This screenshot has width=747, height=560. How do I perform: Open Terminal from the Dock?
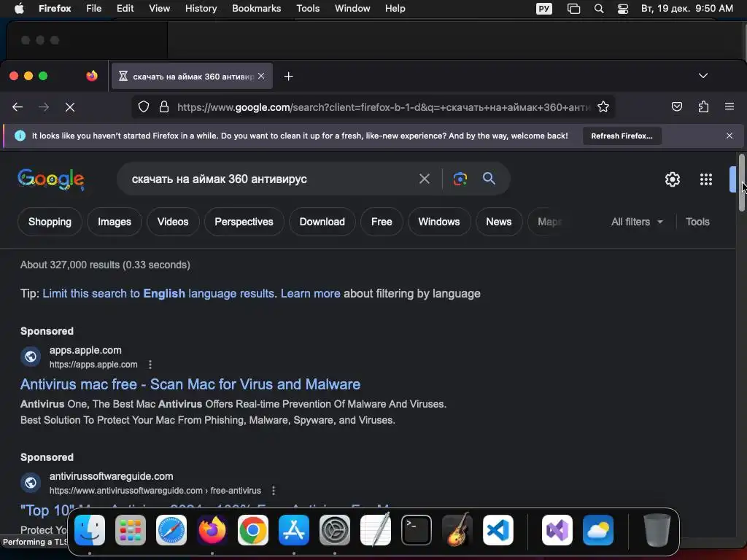417,530
